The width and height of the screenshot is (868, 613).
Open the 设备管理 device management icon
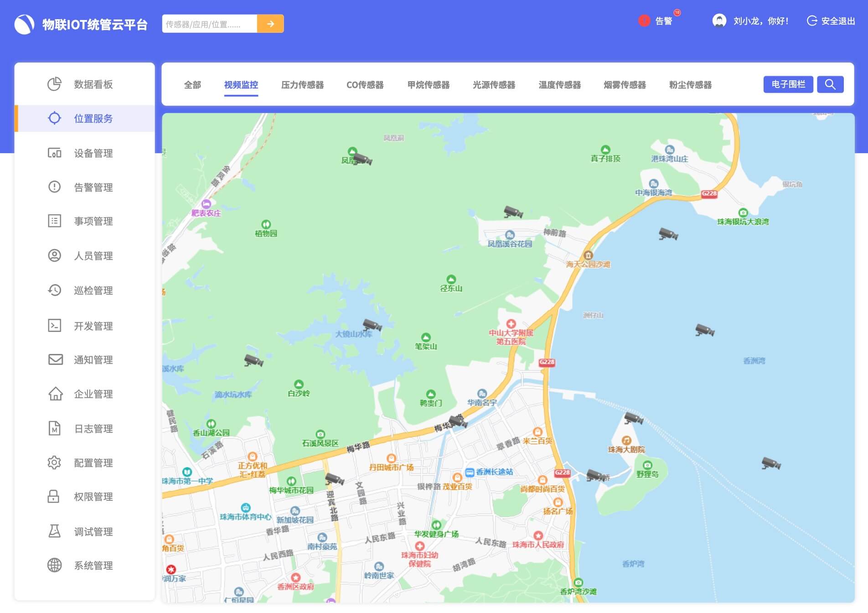point(55,153)
